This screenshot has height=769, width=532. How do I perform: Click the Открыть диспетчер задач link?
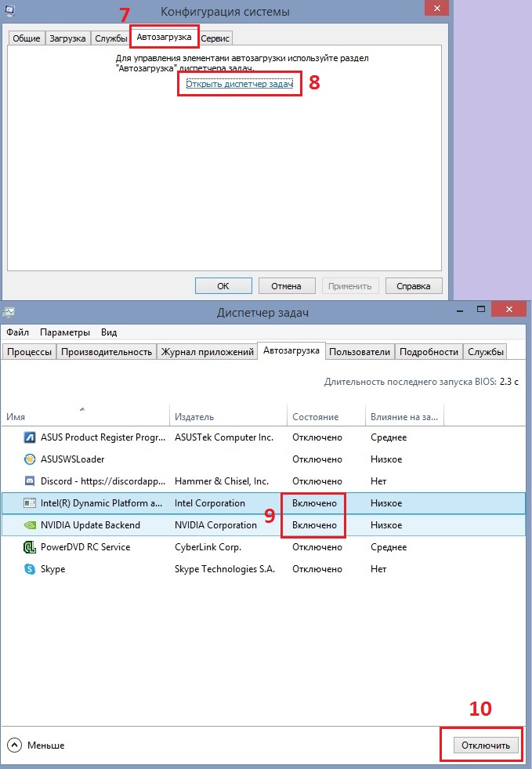click(x=239, y=84)
